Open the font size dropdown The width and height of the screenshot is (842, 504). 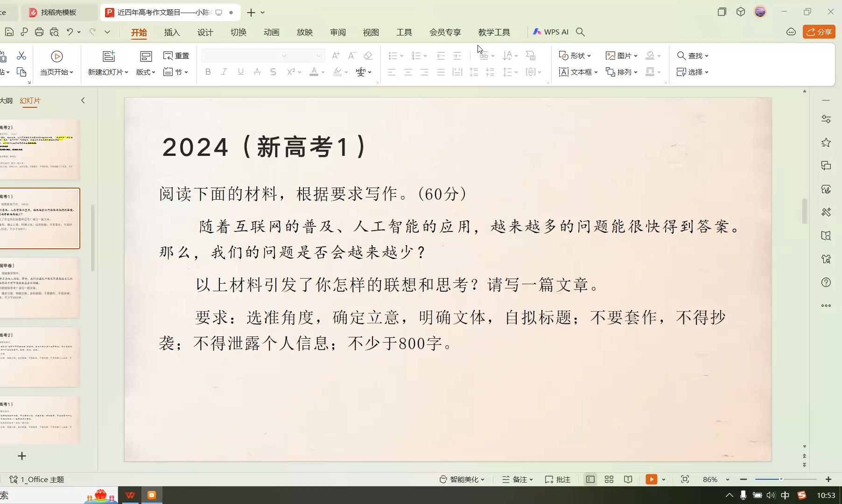coord(318,56)
